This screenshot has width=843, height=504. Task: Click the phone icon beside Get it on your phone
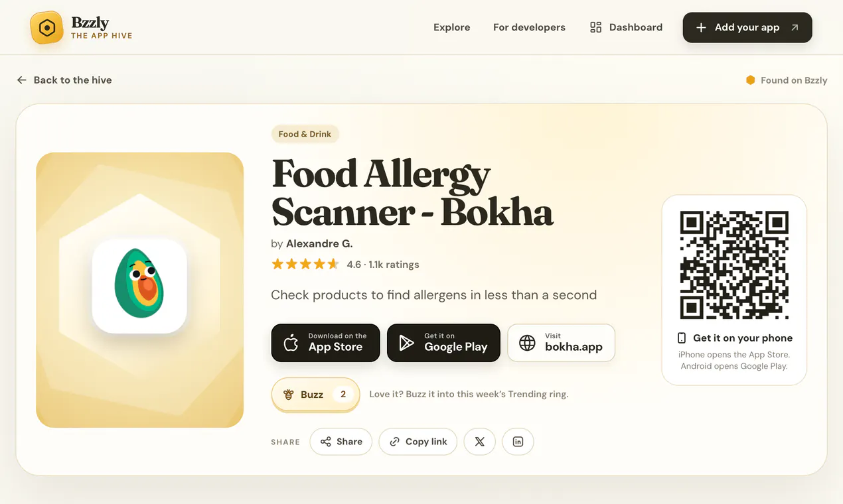pyautogui.click(x=681, y=338)
